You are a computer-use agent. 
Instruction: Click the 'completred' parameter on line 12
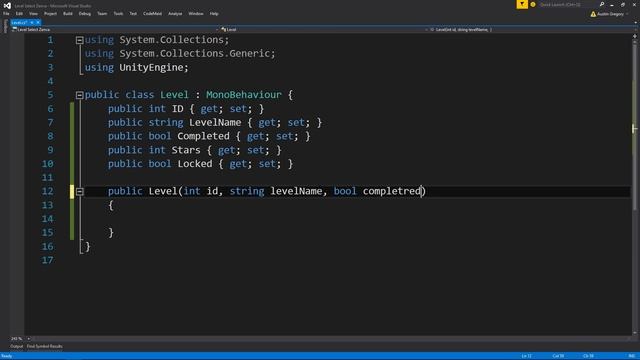[x=392, y=191]
